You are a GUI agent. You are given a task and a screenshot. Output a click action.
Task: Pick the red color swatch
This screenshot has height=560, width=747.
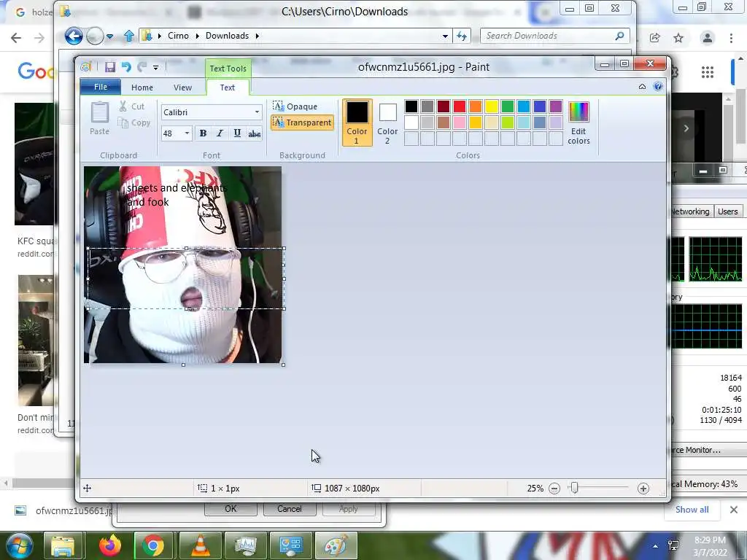460,106
